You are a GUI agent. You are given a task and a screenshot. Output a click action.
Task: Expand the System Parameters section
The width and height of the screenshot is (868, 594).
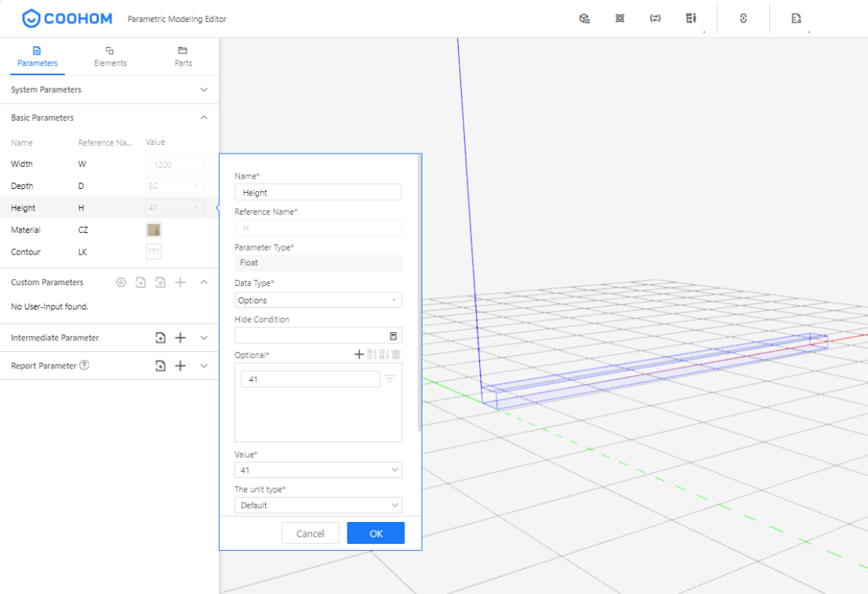[x=204, y=90]
